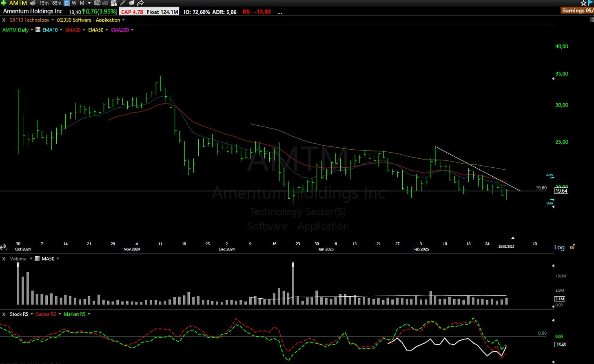Screen dimensions: 594x364
Task: Select the pencil drawing tool
Action: 123,3
